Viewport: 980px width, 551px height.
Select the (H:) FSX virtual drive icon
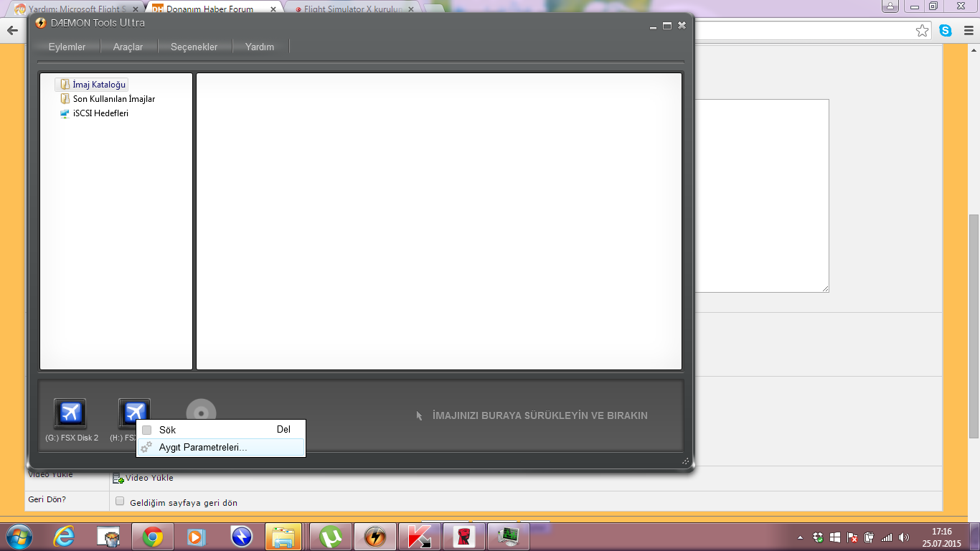[134, 412]
